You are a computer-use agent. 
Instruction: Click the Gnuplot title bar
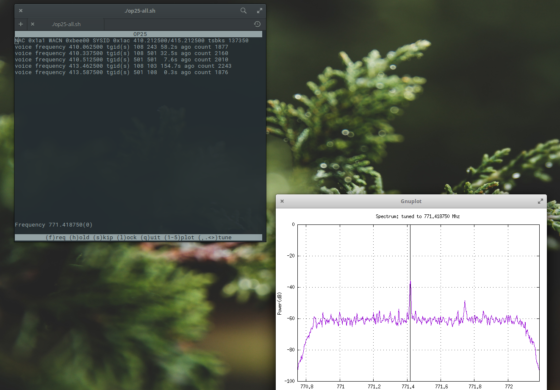pos(411,201)
